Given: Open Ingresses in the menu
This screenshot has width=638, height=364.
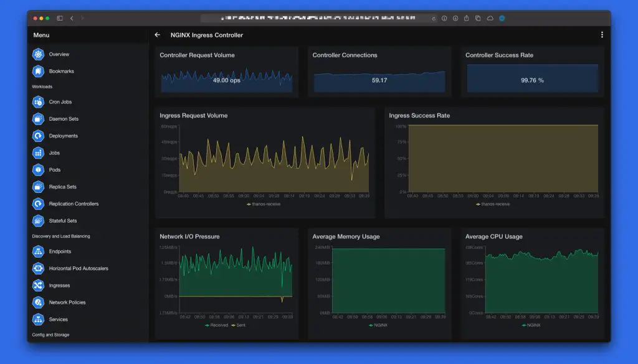Looking at the screenshot, I should coord(59,286).
